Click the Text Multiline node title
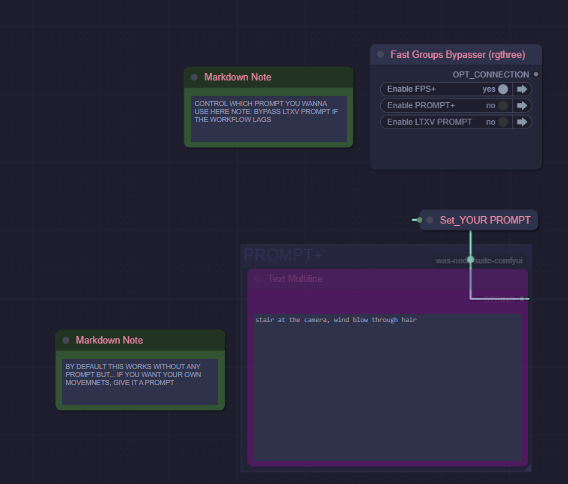 coord(295,279)
